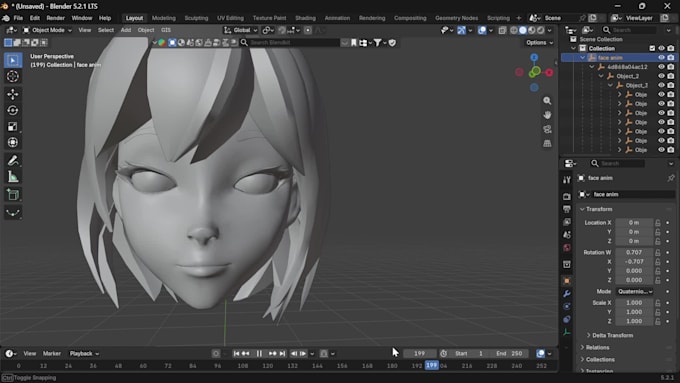Switch to wireframe viewport shading

tap(514, 30)
